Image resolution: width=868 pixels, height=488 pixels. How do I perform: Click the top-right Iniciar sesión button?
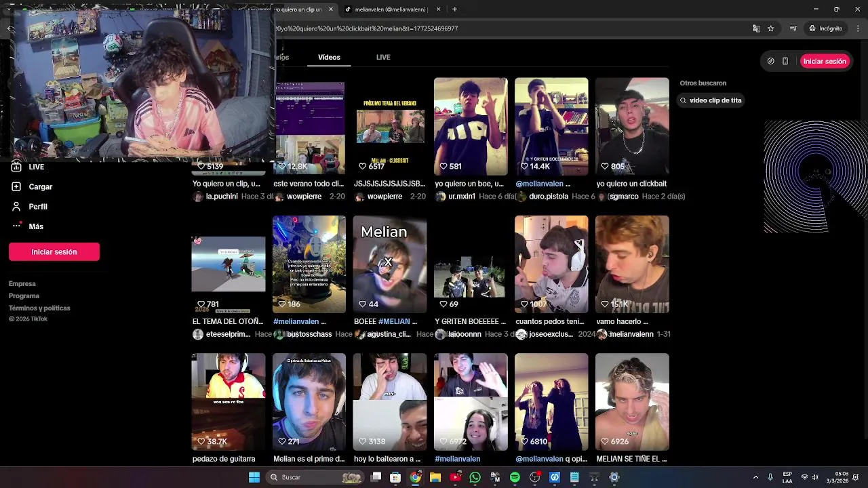coord(825,61)
